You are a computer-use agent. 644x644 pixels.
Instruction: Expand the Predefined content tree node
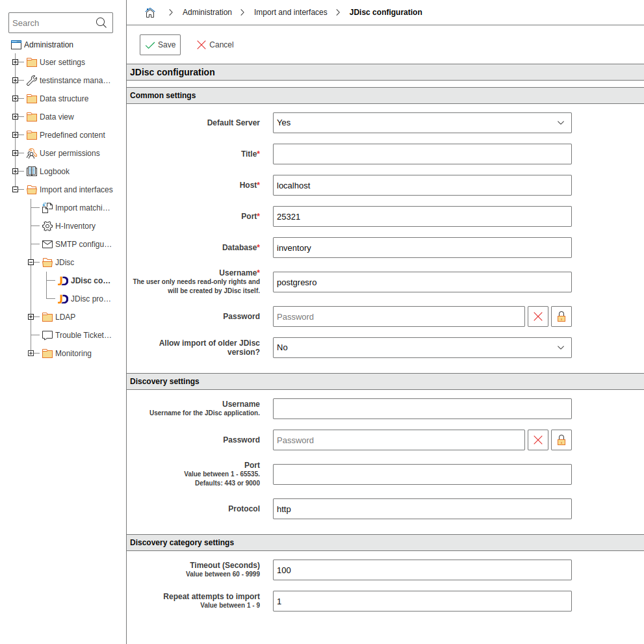tap(15, 135)
